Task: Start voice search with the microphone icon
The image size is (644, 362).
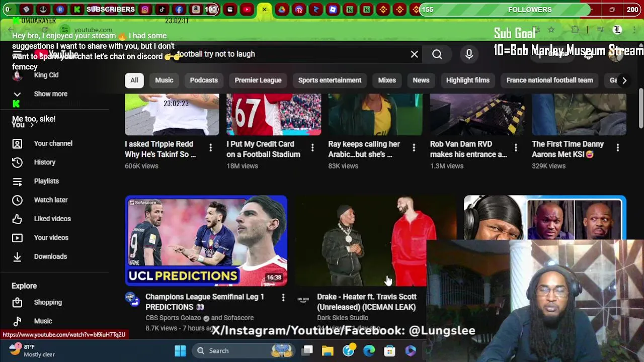Action: click(469, 54)
